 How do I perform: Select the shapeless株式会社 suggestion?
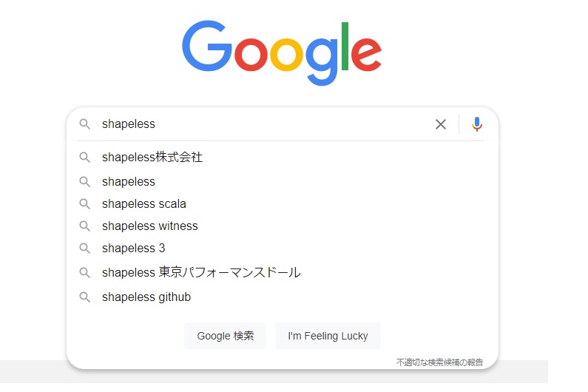[282, 158]
